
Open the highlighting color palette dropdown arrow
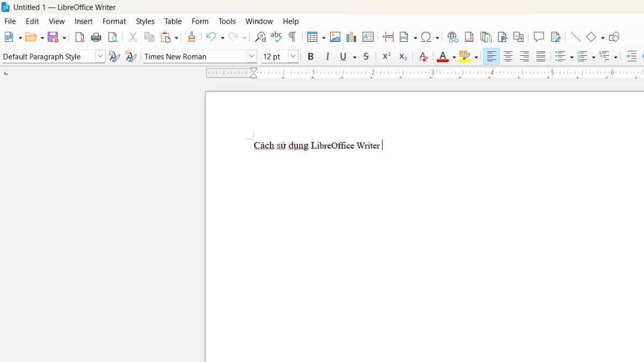coord(476,57)
